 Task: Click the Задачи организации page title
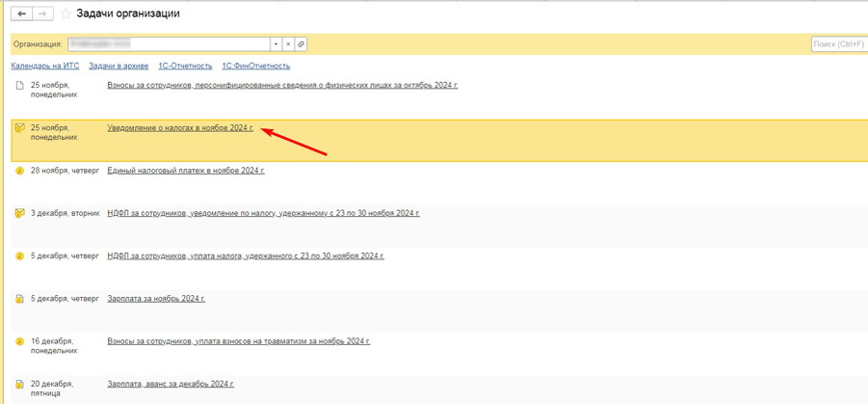click(x=128, y=14)
